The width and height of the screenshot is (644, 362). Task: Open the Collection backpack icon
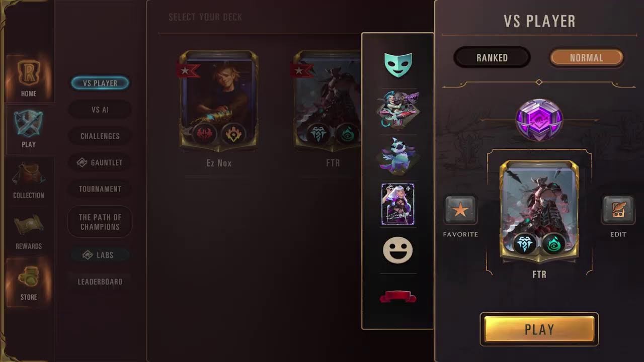[x=29, y=174]
